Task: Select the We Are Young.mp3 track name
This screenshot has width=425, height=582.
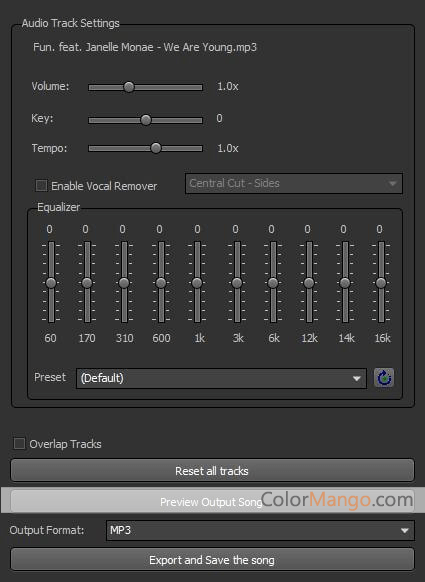Action: [x=145, y=47]
